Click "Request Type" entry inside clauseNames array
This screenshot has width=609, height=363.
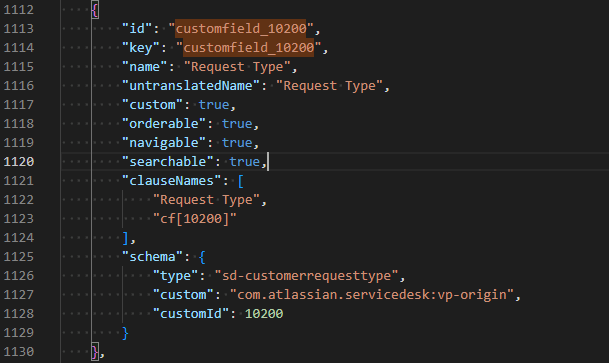pyautogui.click(x=206, y=200)
